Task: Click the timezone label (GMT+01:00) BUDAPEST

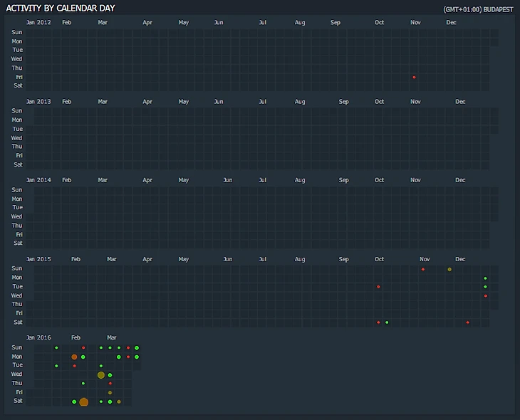Action: coord(477,9)
